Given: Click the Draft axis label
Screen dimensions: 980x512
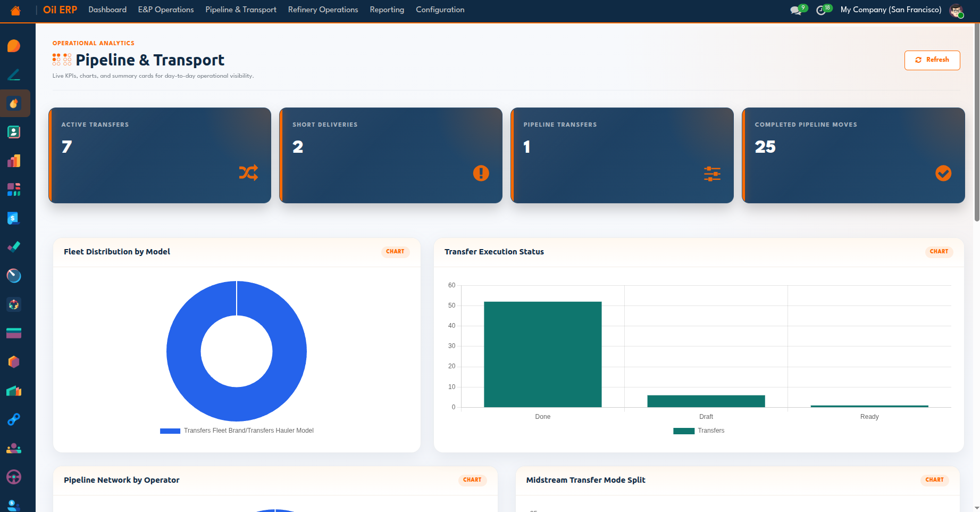Looking at the screenshot, I should coord(706,417).
